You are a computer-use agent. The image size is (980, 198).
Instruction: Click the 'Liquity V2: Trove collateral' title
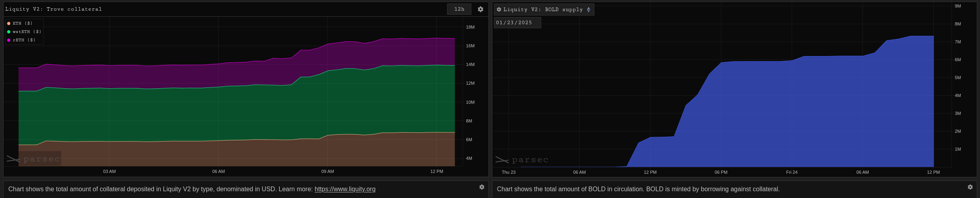[x=54, y=9]
